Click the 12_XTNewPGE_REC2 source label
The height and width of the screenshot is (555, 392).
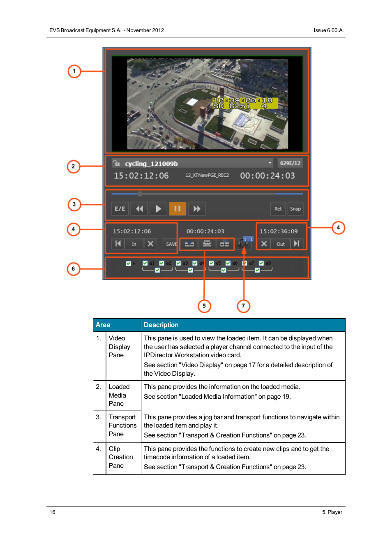point(207,175)
